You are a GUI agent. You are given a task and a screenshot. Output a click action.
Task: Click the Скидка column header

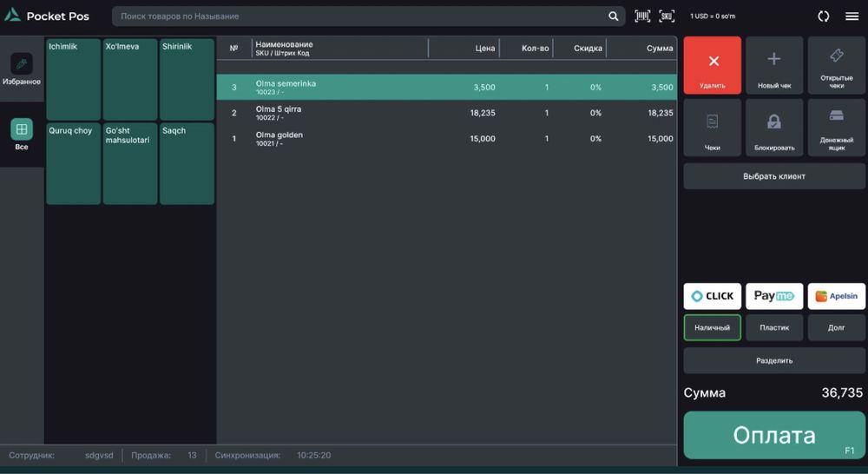pyautogui.click(x=588, y=48)
